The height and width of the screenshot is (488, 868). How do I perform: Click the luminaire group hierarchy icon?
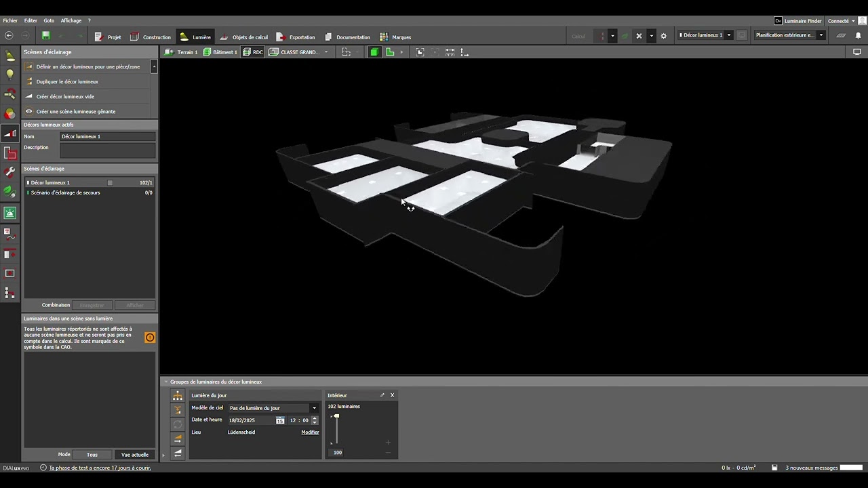point(178,396)
